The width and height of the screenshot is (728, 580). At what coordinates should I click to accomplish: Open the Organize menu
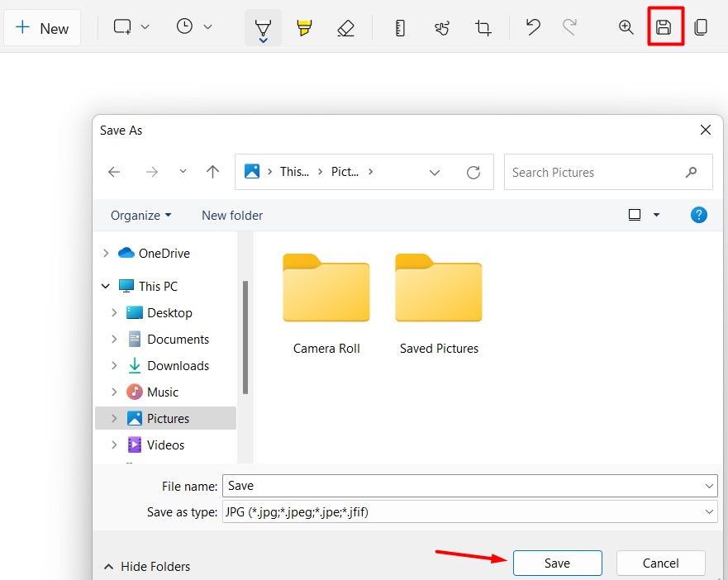pyautogui.click(x=140, y=216)
